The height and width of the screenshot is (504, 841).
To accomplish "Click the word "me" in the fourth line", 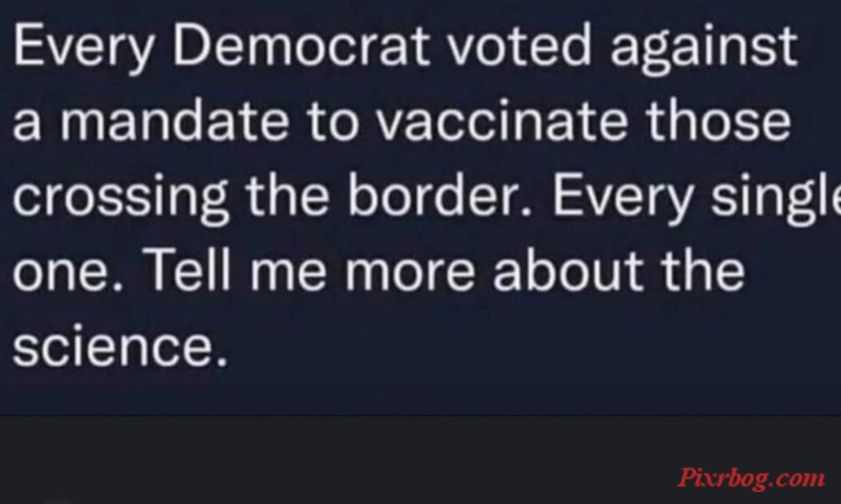I will pos(288,272).
